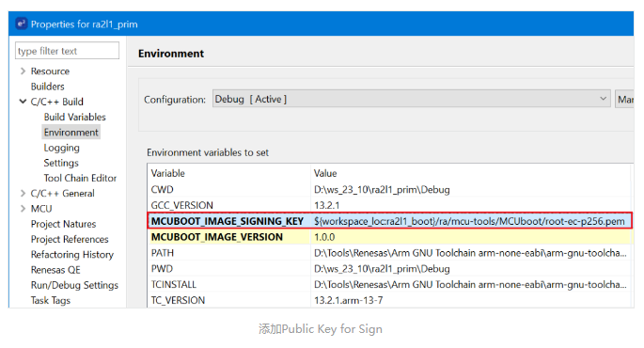Select C/C++ General category
The image size is (644, 348).
pos(62,193)
